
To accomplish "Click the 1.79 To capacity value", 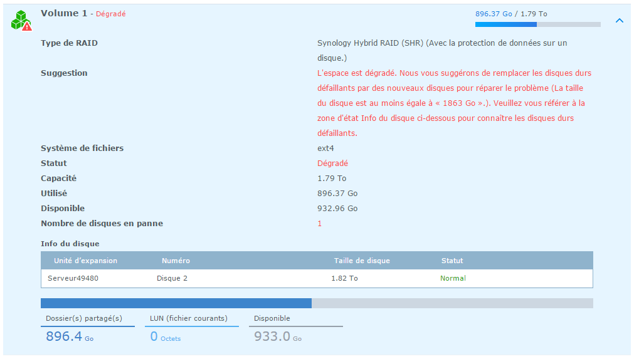I will click(x=332, y=178).
